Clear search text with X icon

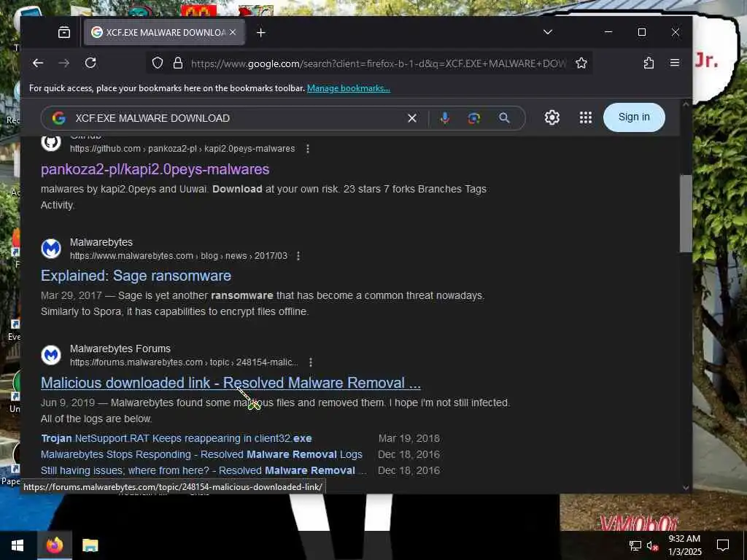[x=412, y=118]
